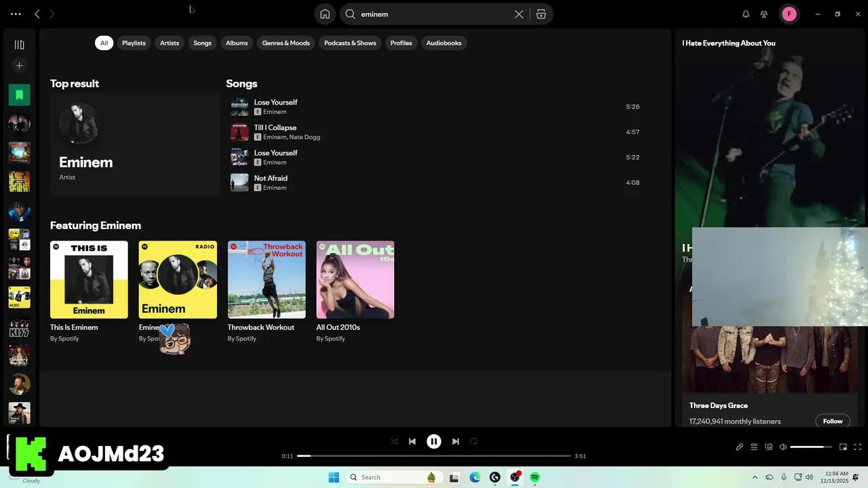Create a playlist with plus button
This screenshot has width=868, height=488.
click(19, 66)
